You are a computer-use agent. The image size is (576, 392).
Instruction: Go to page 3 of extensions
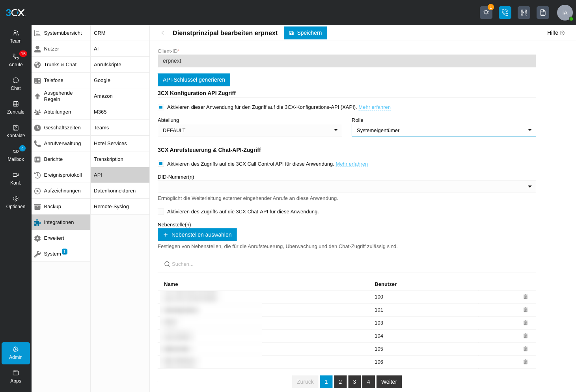click(x=354, y=382)
